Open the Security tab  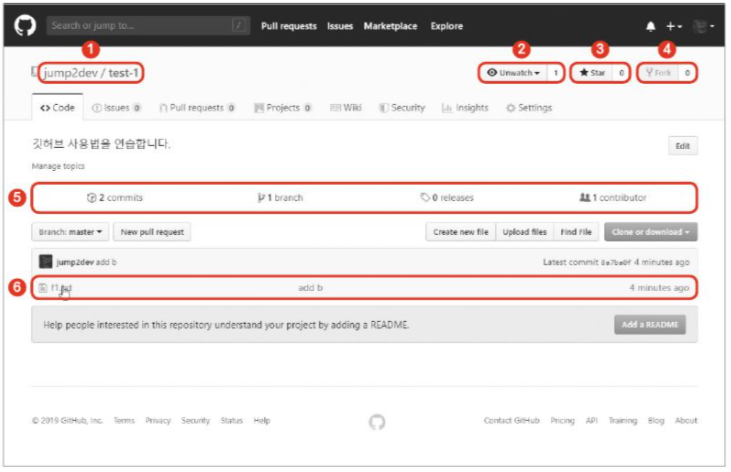[402, 108]
